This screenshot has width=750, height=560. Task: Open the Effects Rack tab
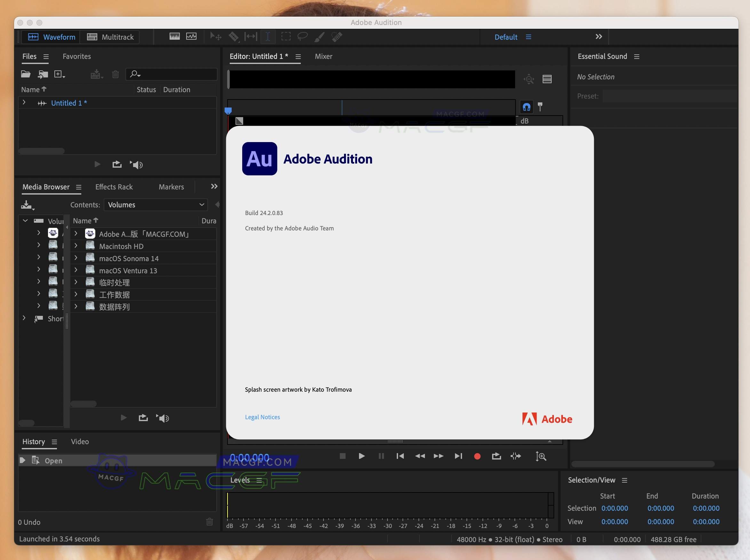(x=114, y=187)
